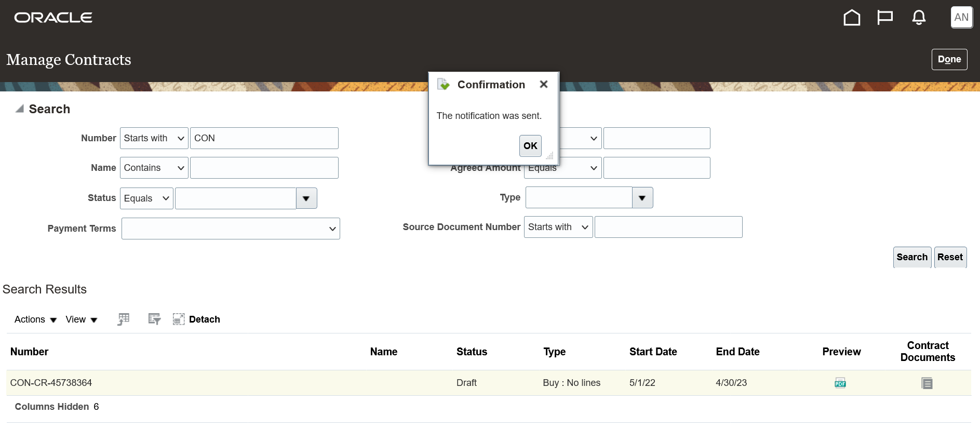Open the AN user profile menu
The width and height of the screenshot is (980, 428).
click(961, 17)
